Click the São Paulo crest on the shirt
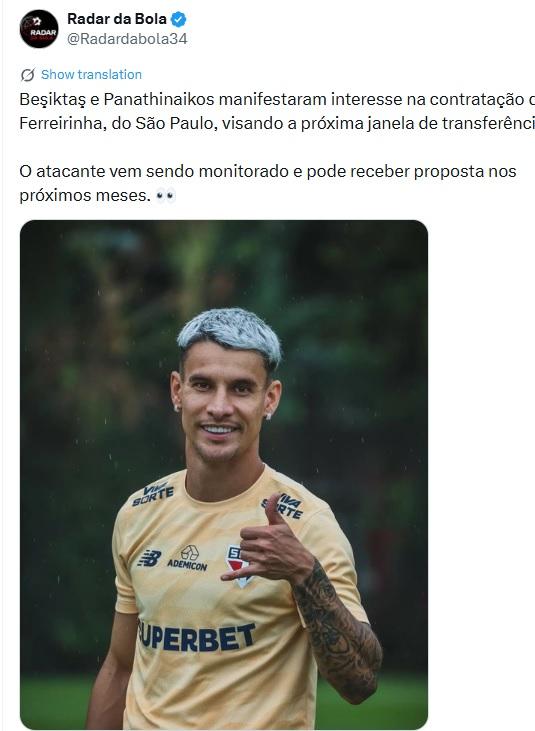The height and width of the screenshot is (731, 535). 239,566
